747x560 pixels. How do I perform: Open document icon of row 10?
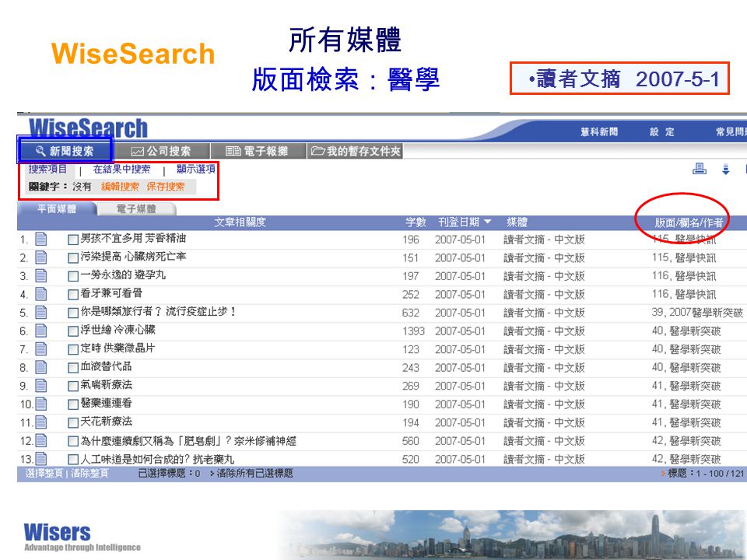[x=41, y=404]
